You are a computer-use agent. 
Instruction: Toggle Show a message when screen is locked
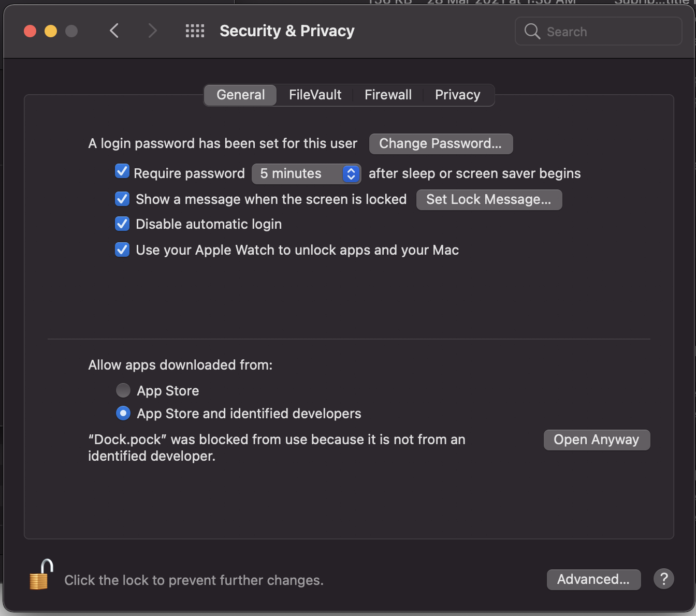coord(122,198)
